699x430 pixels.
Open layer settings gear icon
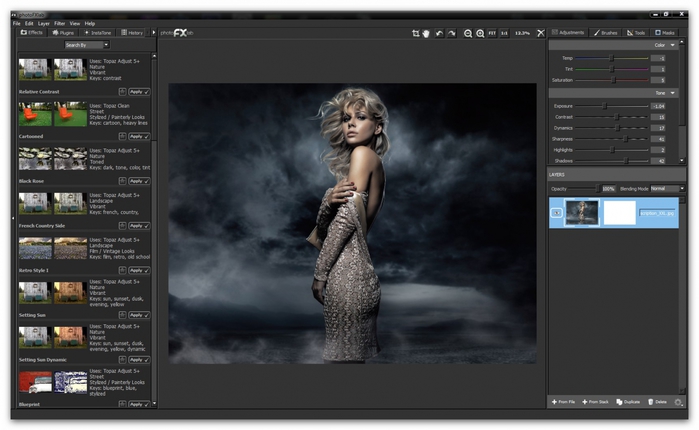[x=678, y=402]
